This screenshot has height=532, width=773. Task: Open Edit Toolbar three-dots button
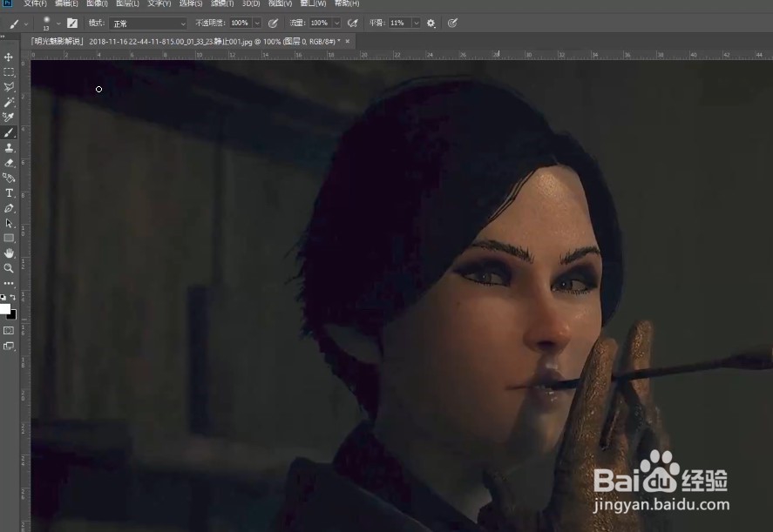pos(9,283)
